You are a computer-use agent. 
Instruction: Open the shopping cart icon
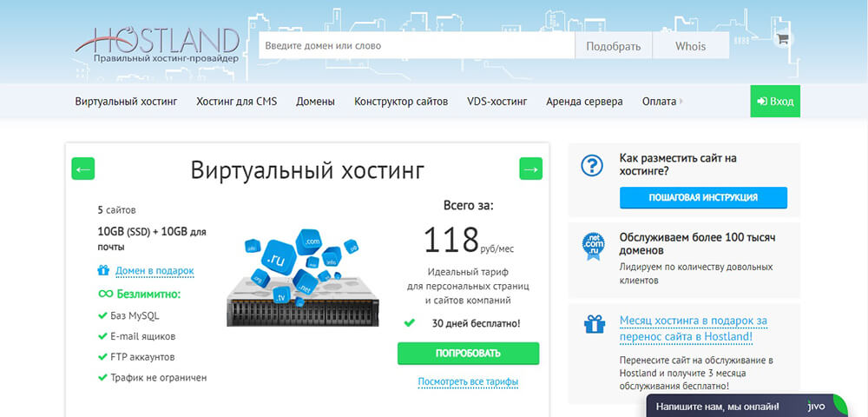click(782, 39)
